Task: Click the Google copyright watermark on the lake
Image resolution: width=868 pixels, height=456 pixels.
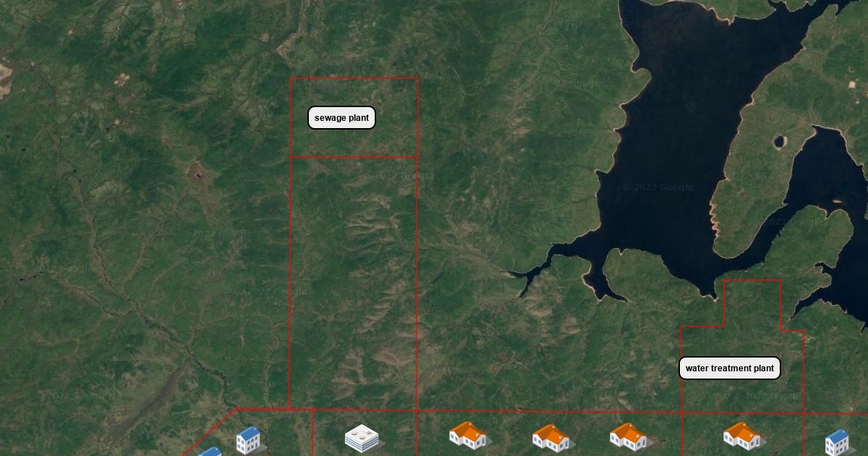Action: [x=658, y=187]
